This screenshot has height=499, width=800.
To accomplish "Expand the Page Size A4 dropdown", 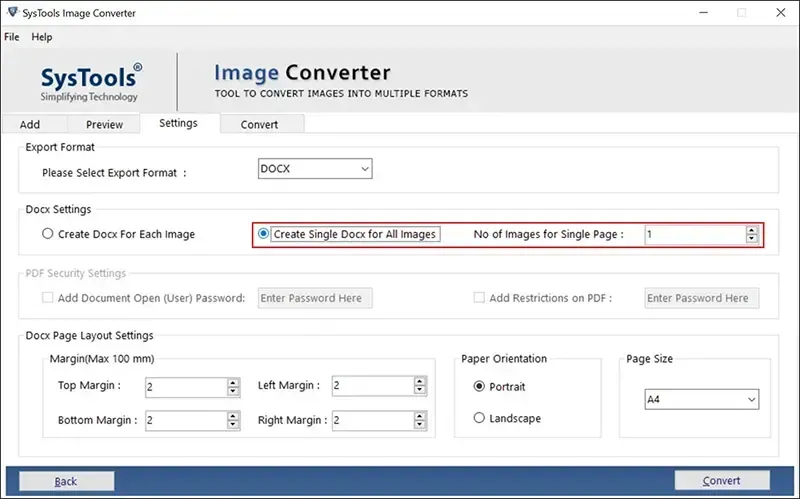I will pos(701,399).
